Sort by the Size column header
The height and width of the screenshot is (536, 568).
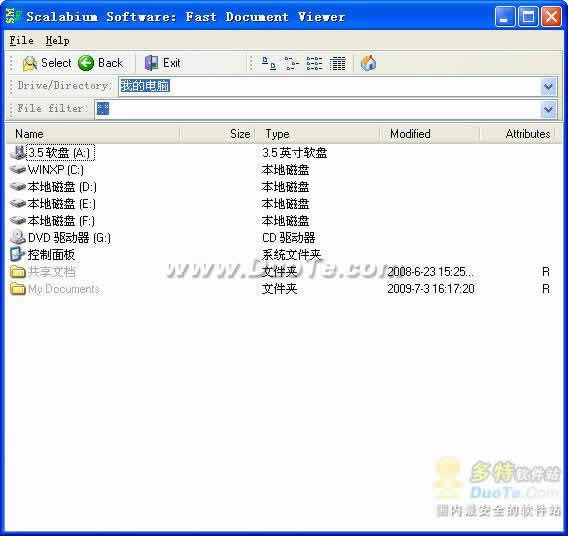(217, 134)
